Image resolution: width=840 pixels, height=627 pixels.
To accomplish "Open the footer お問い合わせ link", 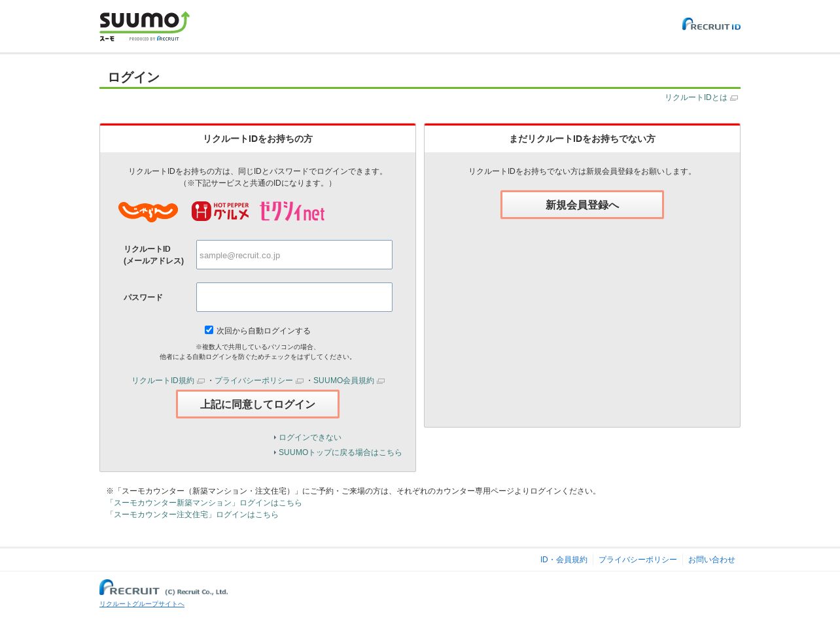I will coord(712,560).
